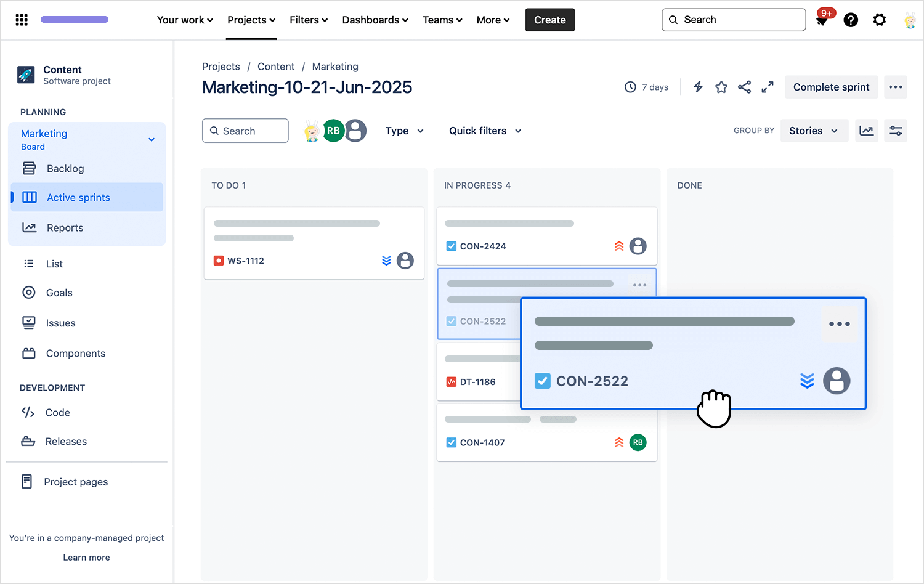Open the sprint more options ellipsis

(x=896, y=87)
